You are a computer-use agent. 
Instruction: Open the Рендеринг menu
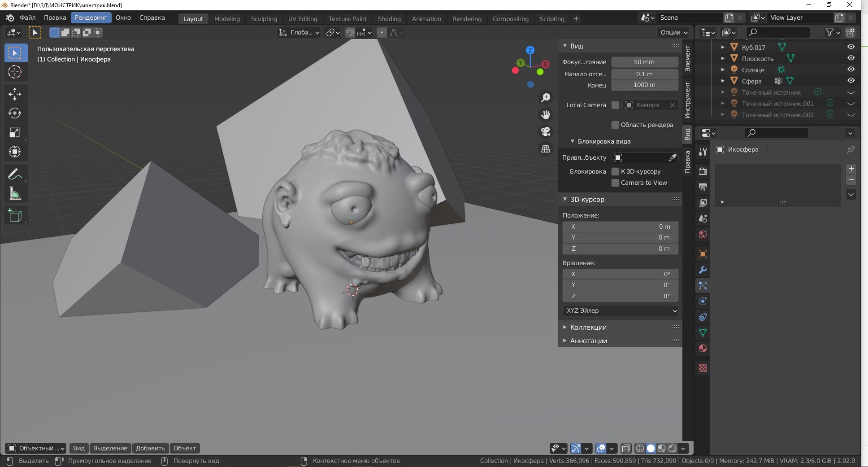click(x=91, y=17)
